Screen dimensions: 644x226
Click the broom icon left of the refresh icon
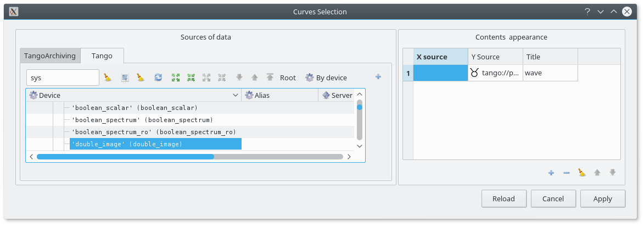[141, 78]
